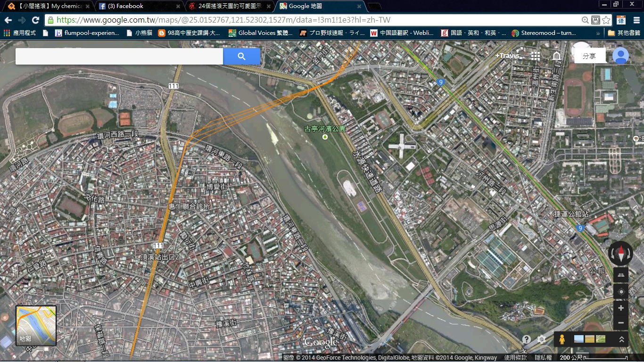Click the HTTPS padlock icon
This screenshot has height=362, width=644.
[x=50, y=20]
